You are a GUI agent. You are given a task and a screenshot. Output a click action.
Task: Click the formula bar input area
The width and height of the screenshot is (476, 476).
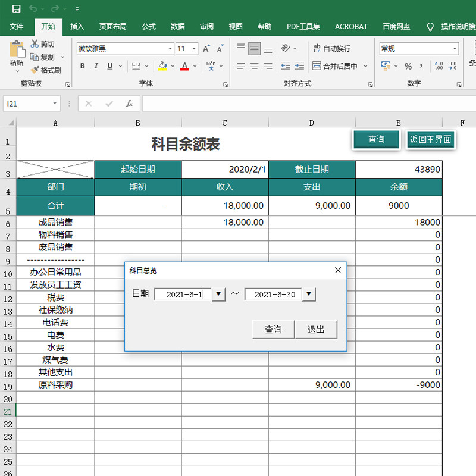click(309, 104)
